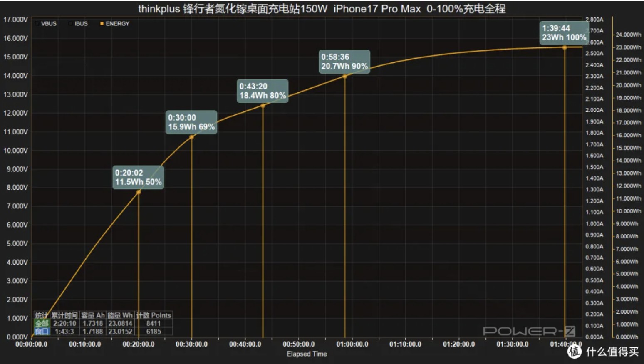Click the 0:30:00 15.9Wh 69% annotation label
This screenshot has height=364, width=644.
tap(191, 122)
